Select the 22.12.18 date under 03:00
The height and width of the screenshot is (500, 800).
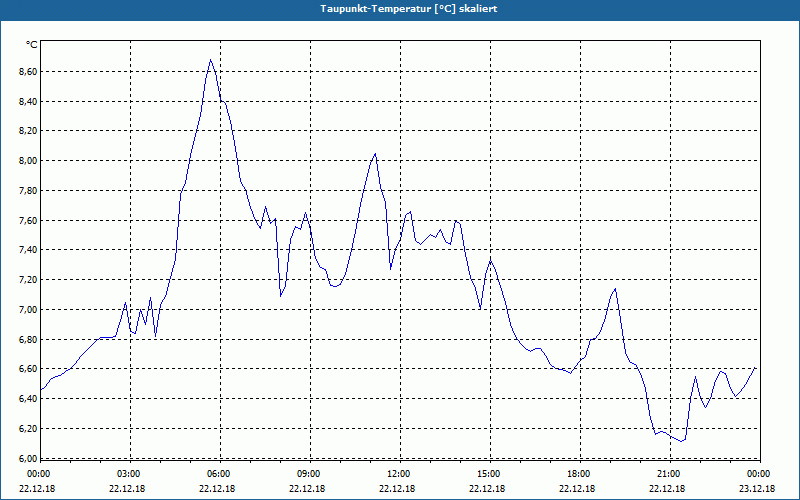coord(127,488)
